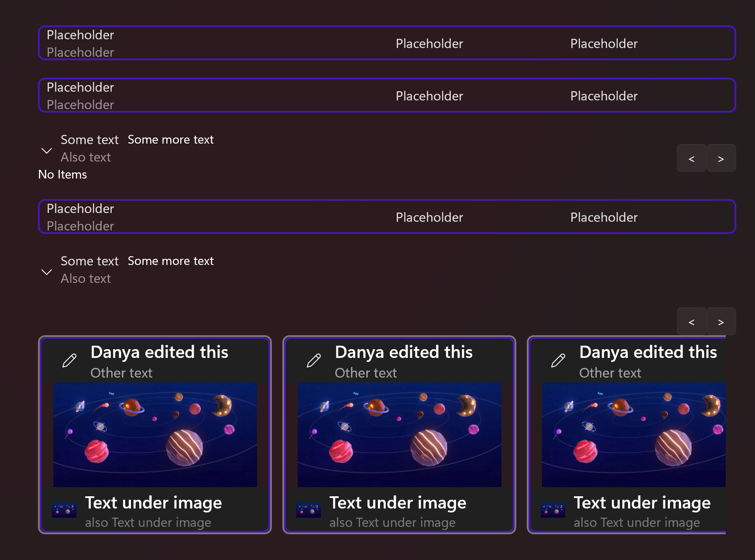Collapse the upper "Some text" section chevron
The image size is (755, 560).
tap(47, 151)
